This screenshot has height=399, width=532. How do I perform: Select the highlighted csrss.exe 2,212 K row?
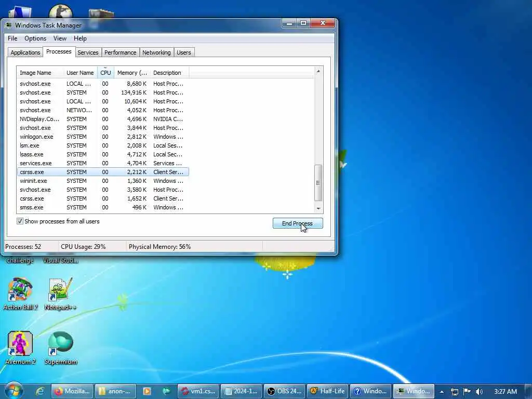102,172
